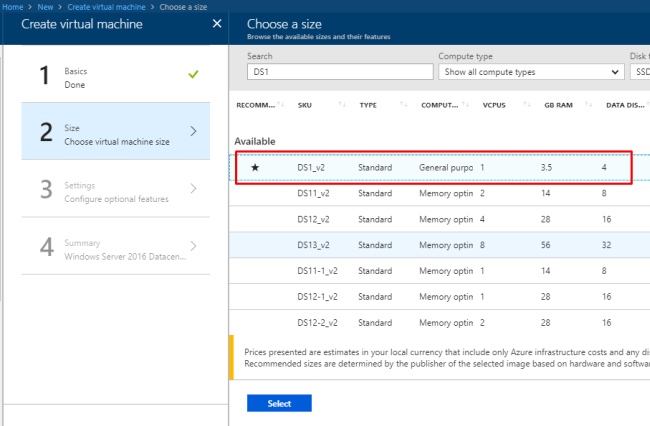Open New in breadcrumb
Screen dimensions: 650x426
(45, 7)
